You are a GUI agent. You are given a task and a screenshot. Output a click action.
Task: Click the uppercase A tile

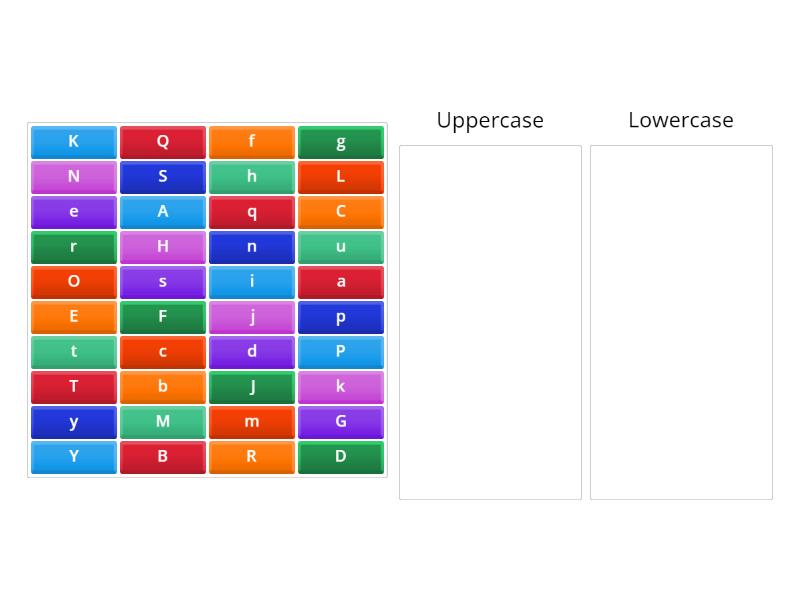pyautogui.click(x=162, y=212)
